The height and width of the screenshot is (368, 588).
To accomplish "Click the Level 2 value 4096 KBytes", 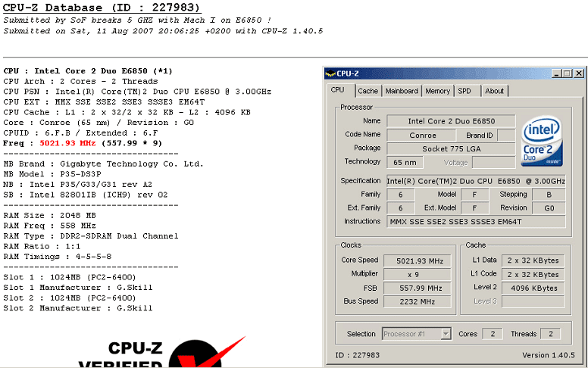I will [533, 288].
